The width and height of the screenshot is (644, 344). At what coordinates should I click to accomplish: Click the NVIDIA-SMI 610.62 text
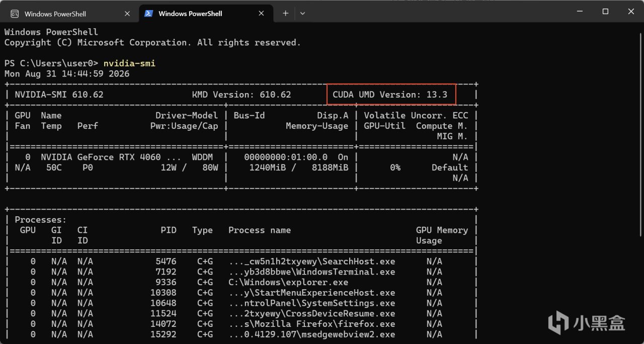tap(59, 95)
